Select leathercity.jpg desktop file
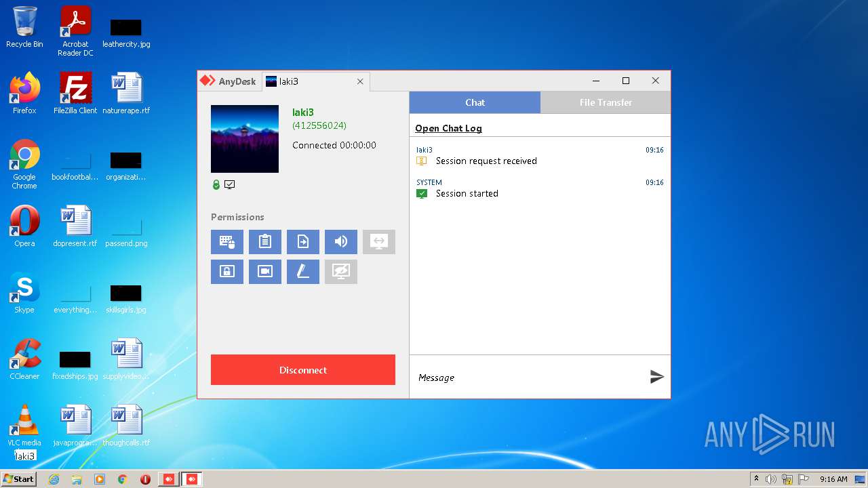Viewport: 868px width, 488px height. click(126, 31)
